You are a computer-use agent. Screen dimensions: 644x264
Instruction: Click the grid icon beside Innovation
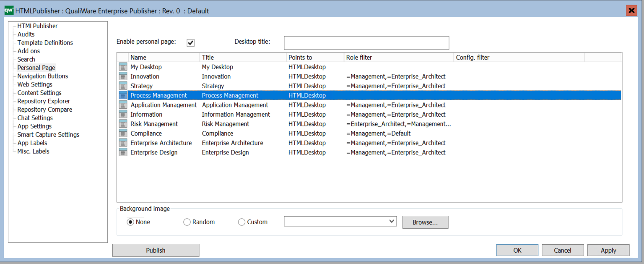click(123, 76)
